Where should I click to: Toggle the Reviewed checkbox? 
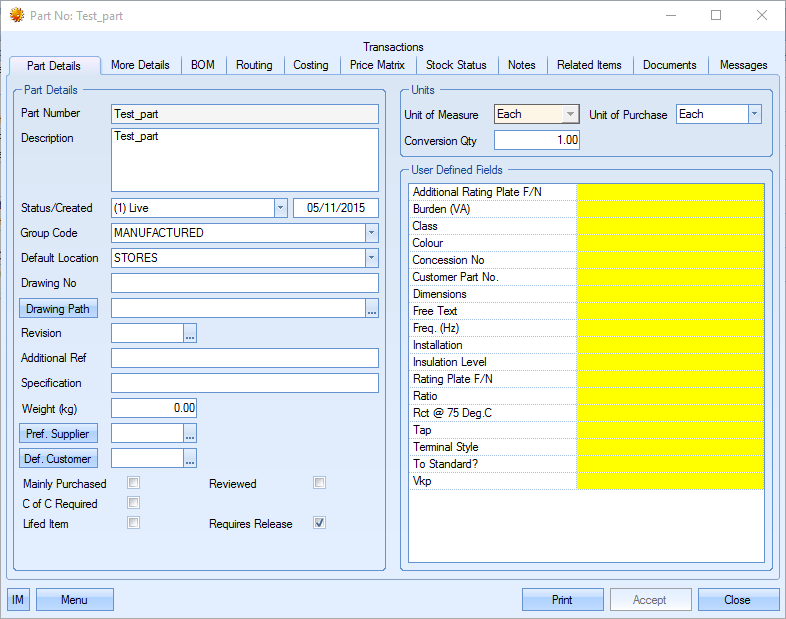(320, 484)
